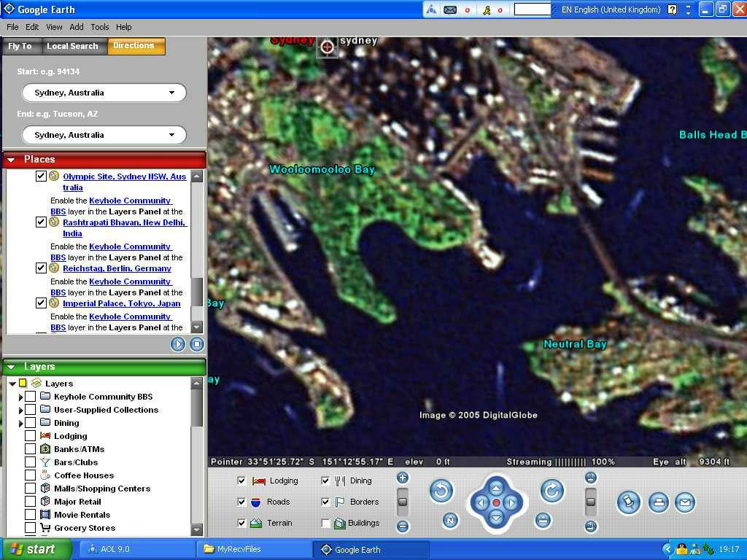Uncheck the Roads checkbox in navigation panel
This screenshot has height=560, width=747.
click(x=242, y=502)
